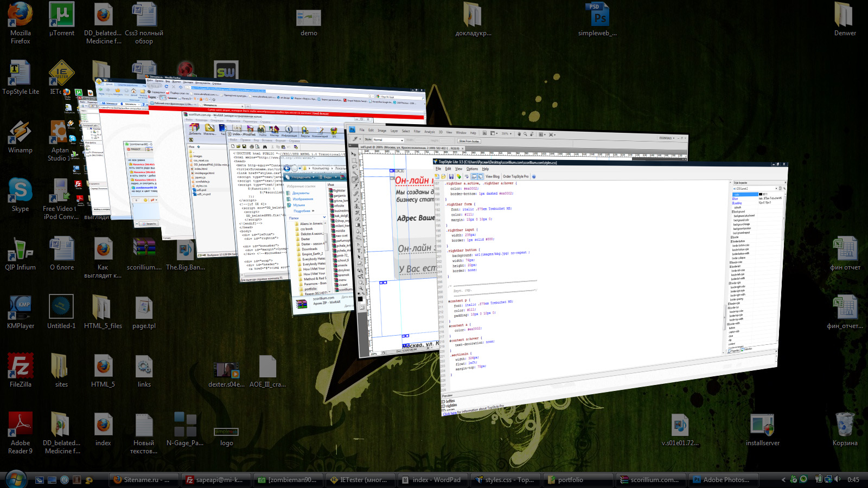Click the volume icon in system tray
The height and width of the screenshot is (488, 868).
click(838, 479)
